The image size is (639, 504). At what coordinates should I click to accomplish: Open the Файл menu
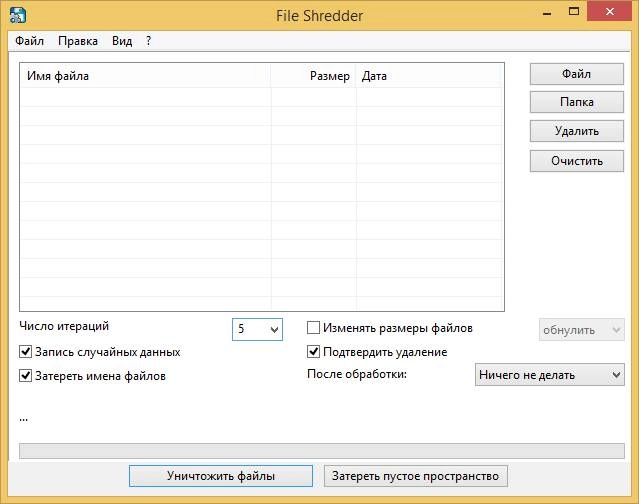pyautogui.click(x=29, y=41)
